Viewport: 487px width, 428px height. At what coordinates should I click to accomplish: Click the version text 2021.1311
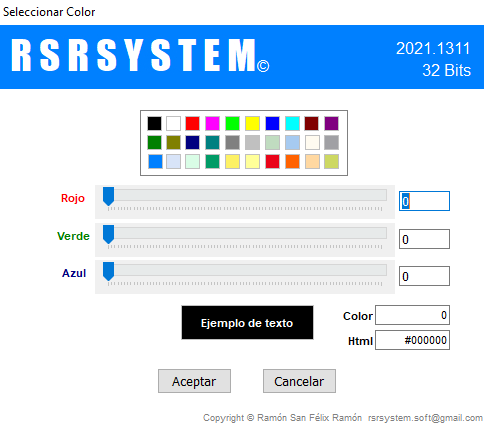coord(433,49)
